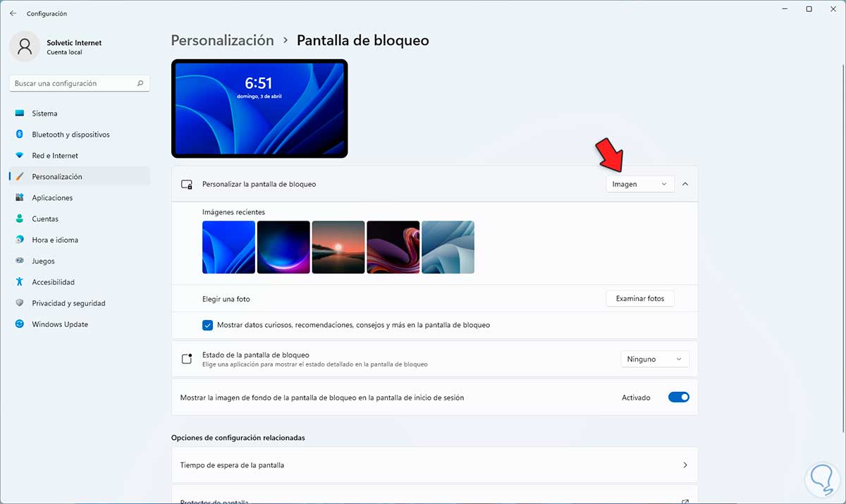This screenshot has height=504, width=846.
Task: Select the dark glowing sphere recent image
Action: [x=283, y=247]
